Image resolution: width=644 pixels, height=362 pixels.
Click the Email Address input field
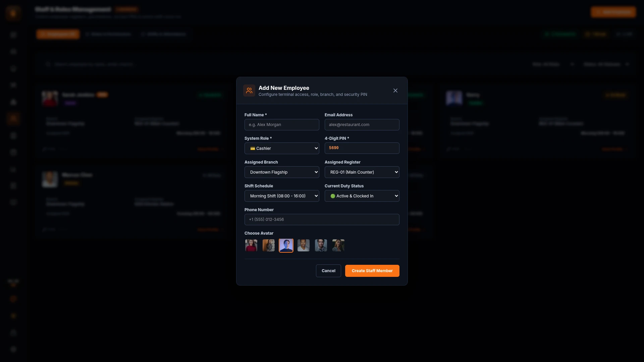pyautogui.click(x=362, y=125)
